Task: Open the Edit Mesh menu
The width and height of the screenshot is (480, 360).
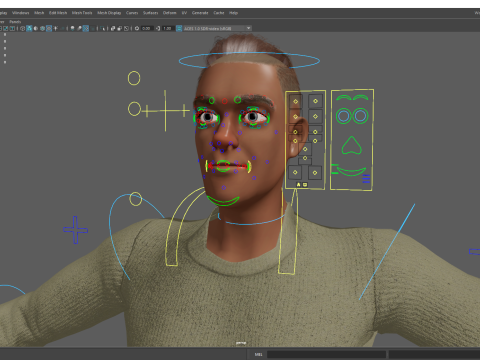Action: (x=58, y=13)
